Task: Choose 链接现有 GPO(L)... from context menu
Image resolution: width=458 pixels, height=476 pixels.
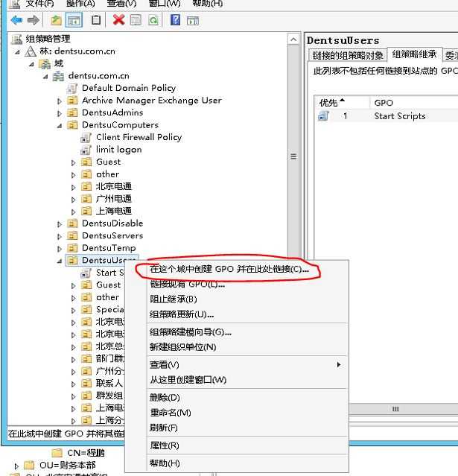Action: (187, 284)
